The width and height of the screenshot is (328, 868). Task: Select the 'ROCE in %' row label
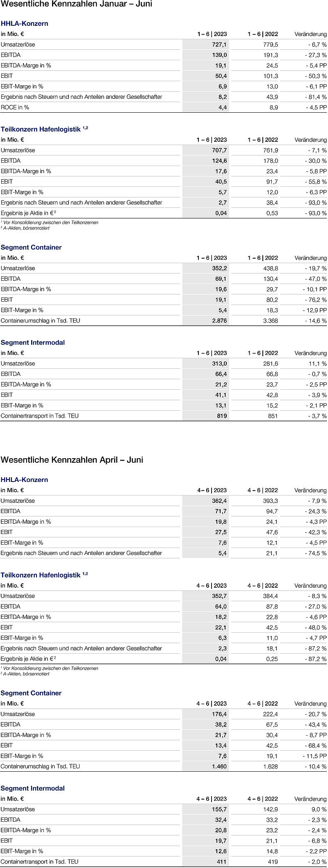coord(15,107)
